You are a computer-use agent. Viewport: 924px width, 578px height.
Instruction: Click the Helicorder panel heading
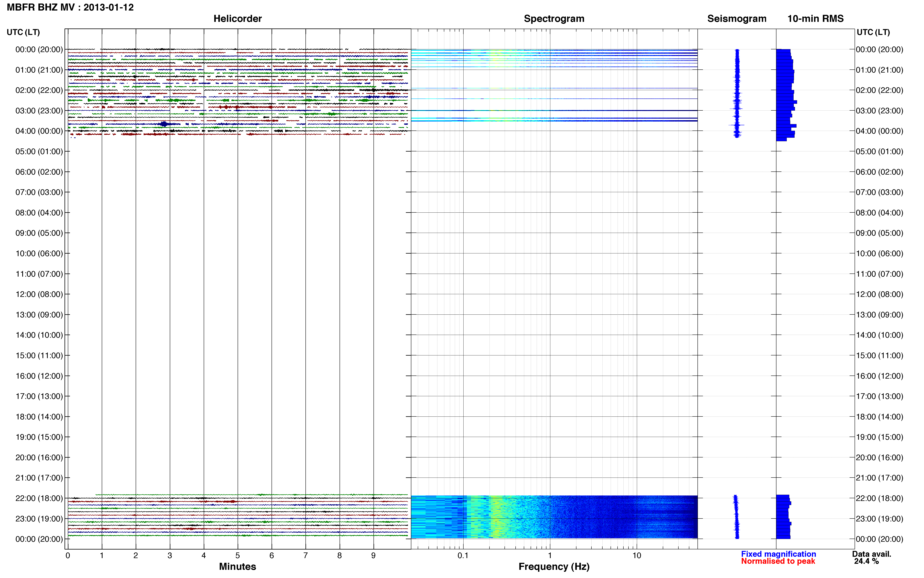click(x=238, y=19)
